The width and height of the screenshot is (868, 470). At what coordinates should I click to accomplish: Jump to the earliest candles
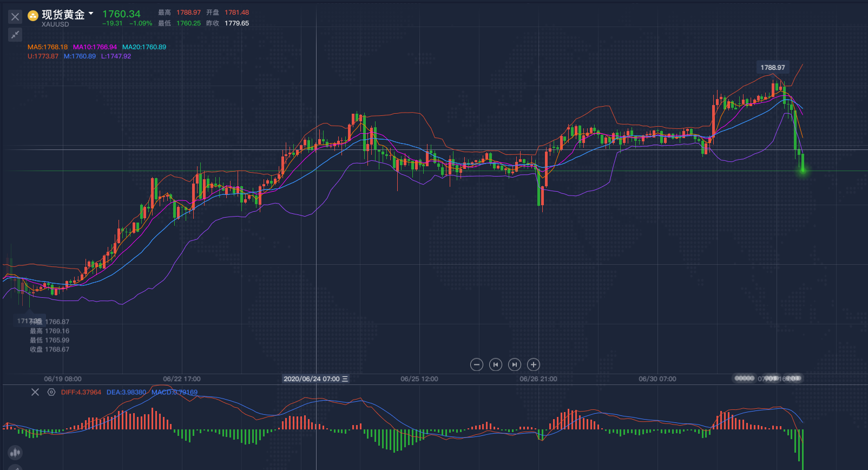coord(495,364)
